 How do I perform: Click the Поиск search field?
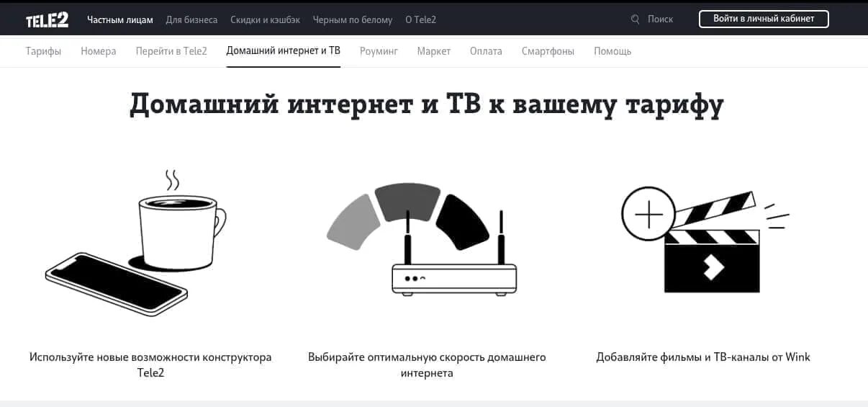[660, 19]
